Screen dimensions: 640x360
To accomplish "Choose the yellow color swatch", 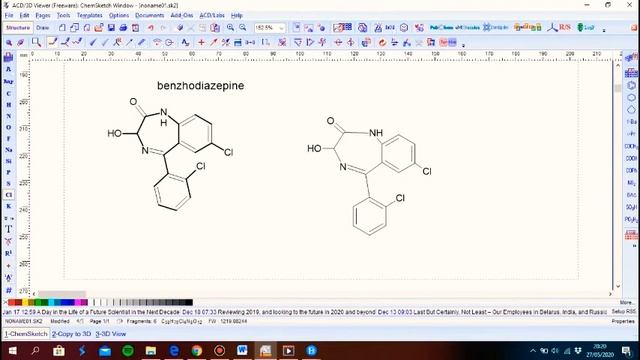I will click(x=25, y=302).
